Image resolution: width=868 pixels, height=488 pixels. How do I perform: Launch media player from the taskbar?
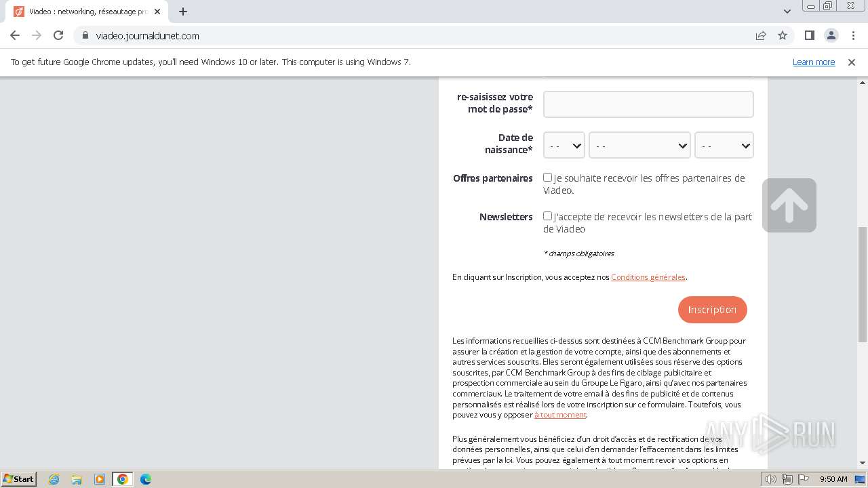pyautogui.click(x=100, y=479)
